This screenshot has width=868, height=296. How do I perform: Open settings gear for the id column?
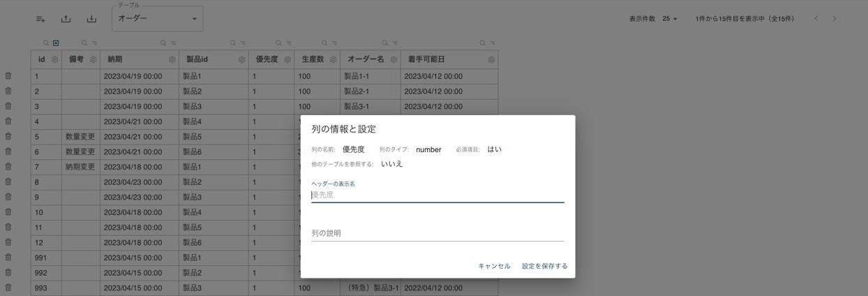(x=55, y=60)
